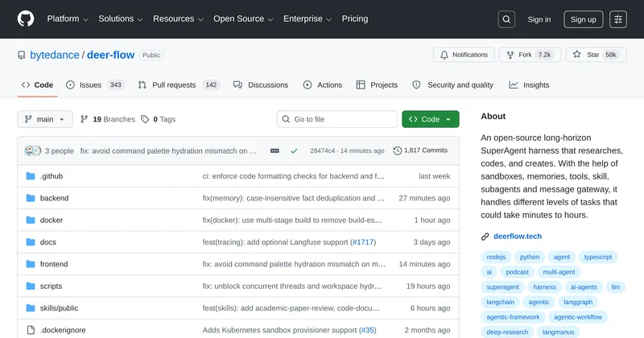
Task: Select the langchain topic tag
Action: [502, 302]
